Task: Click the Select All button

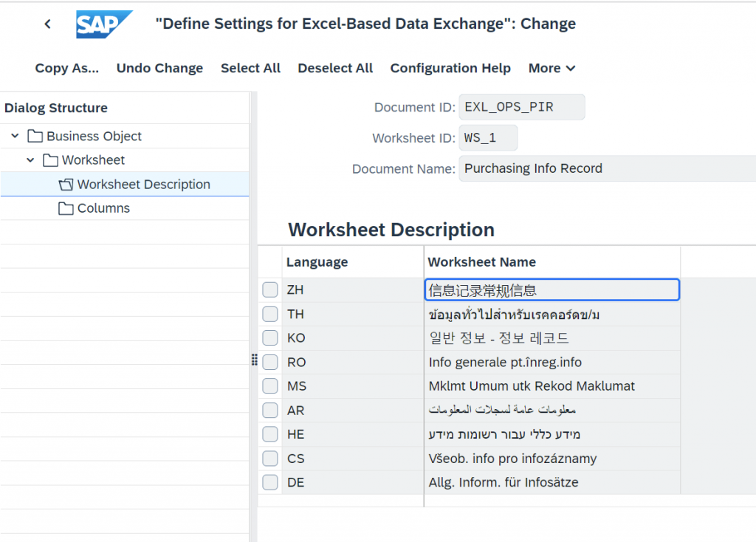Action: pyautogui.click(x=250, y=68)
